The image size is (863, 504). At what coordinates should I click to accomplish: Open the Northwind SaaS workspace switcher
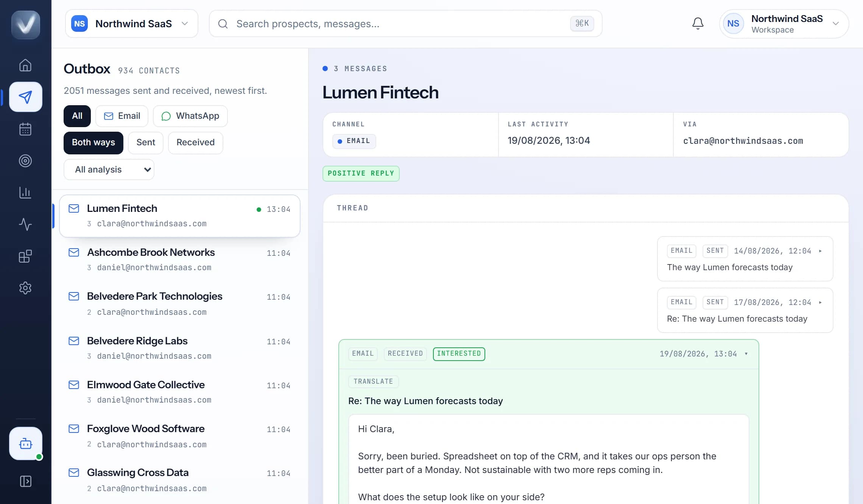pos(132,23)
